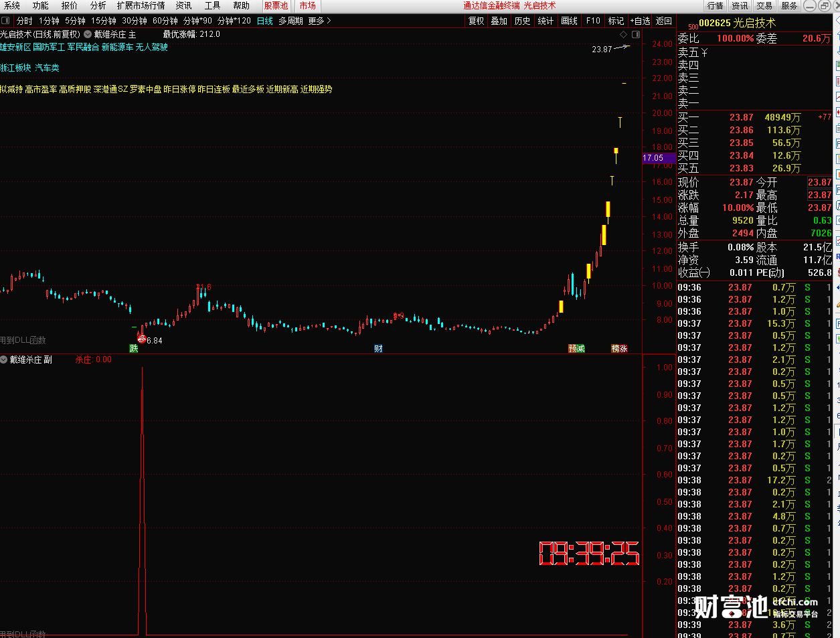Viewport: 840px width, 638px height.
Task: Click the 榜涨 marker below the chart
Action: 619,348
